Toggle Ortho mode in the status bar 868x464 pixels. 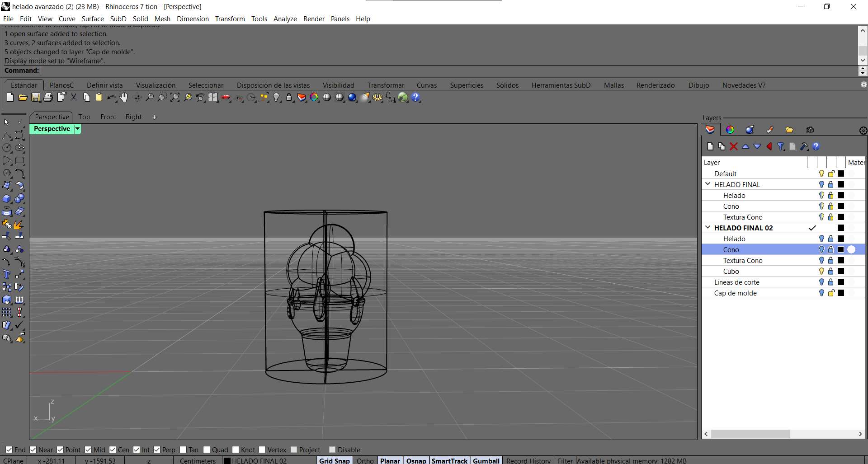(x=365, y=460)
